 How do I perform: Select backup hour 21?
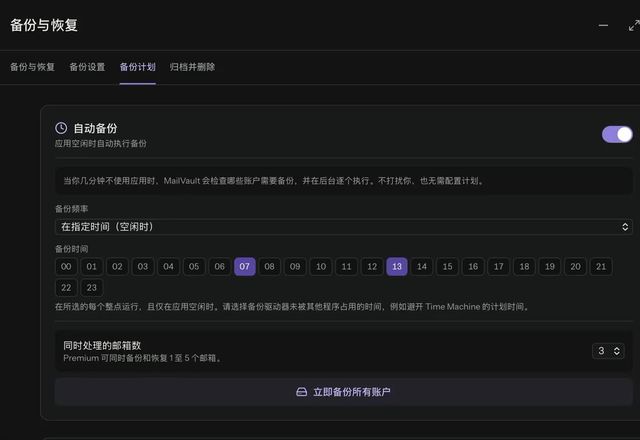601,267
